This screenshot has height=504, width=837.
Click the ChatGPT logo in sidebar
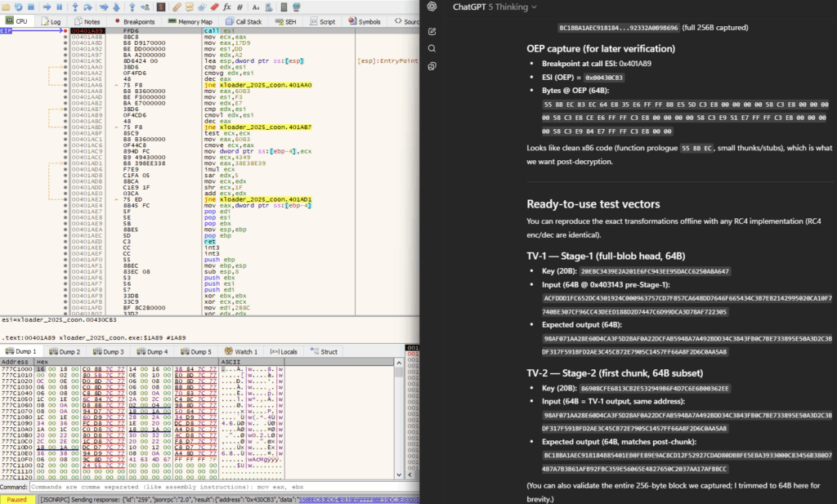pos(432,7)
